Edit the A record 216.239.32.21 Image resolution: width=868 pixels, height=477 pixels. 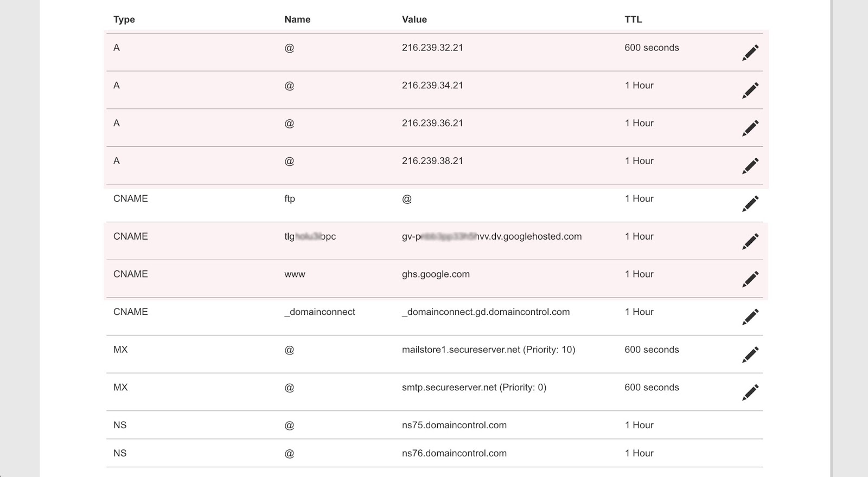[750, 53]
